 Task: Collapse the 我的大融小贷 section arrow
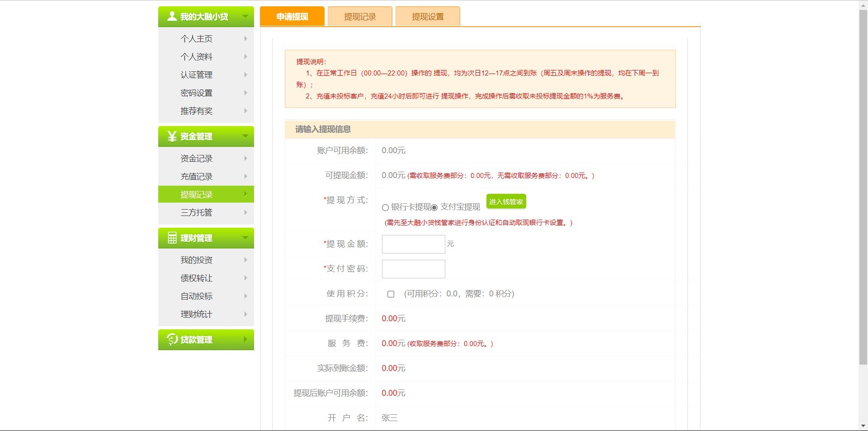pyautogui.click(x=245, y=16)
